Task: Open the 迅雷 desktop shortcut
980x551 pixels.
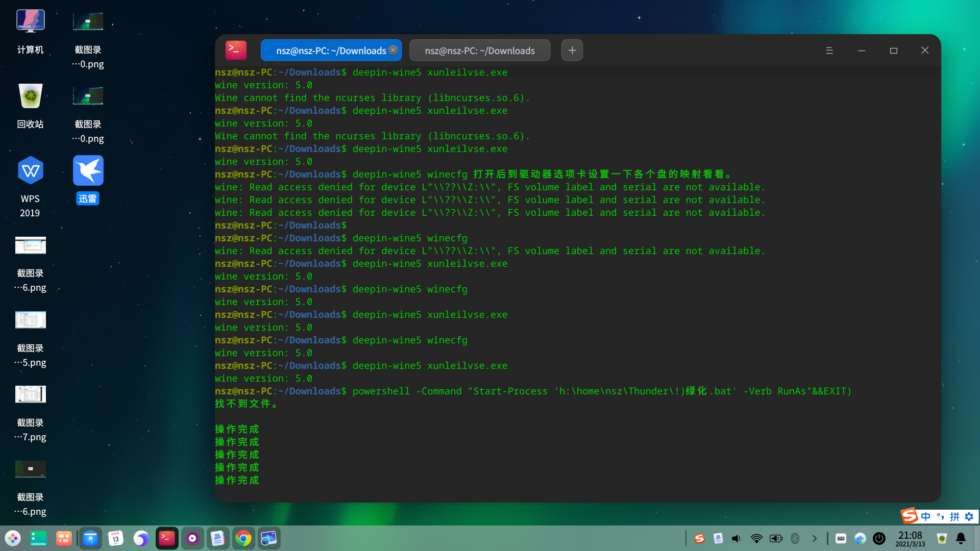Action: (88, 171)
